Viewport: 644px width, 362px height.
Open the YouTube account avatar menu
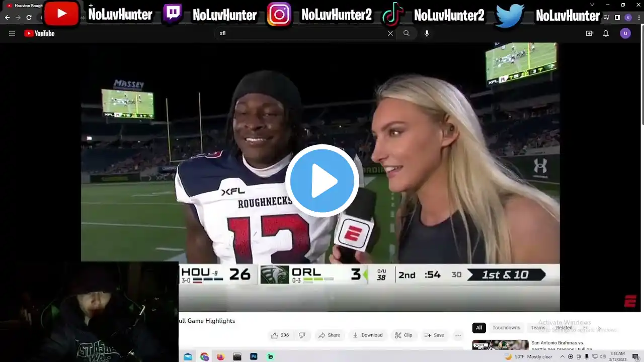click(x=625, y=34)
